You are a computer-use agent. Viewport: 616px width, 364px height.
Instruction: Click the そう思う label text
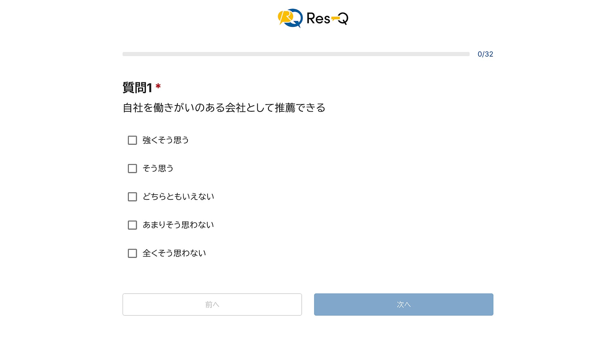158,168
